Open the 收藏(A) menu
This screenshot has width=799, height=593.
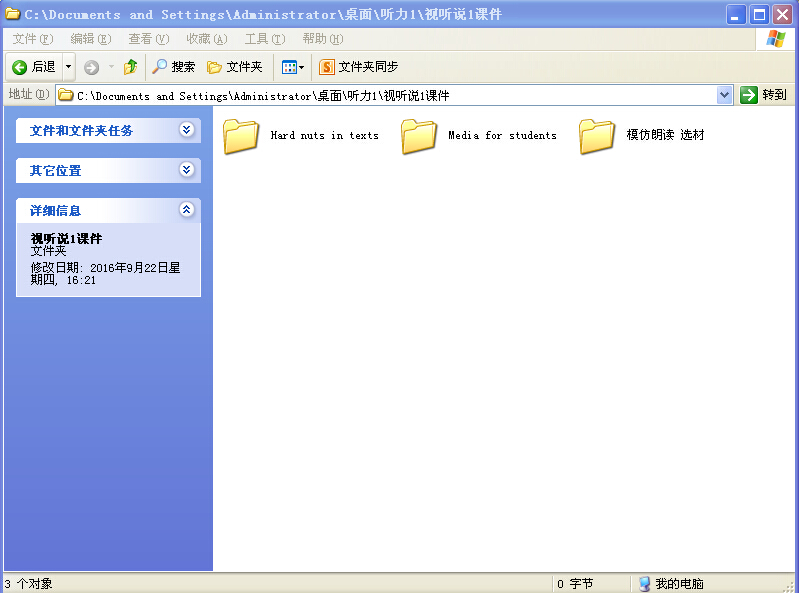coord(206,39)
